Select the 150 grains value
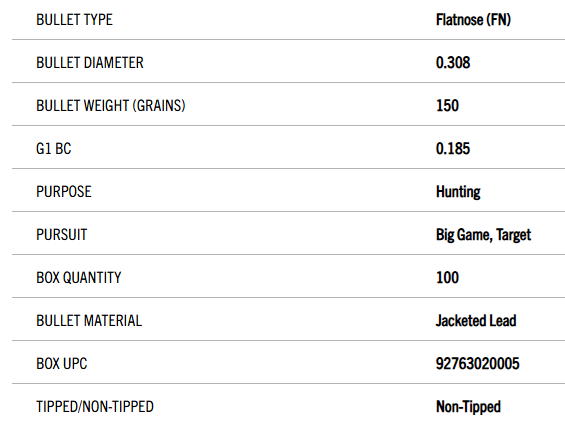The width and height of the screenshot is (565, 426). coord(447,106)
